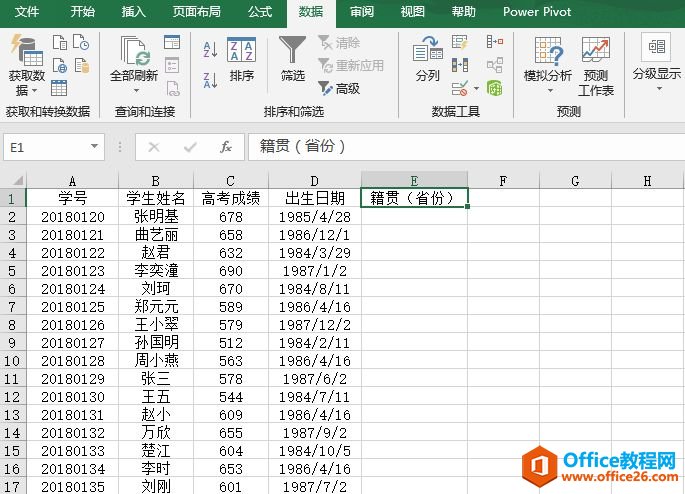
Task: Select cell containing 张明基
Action: point(156,216)
